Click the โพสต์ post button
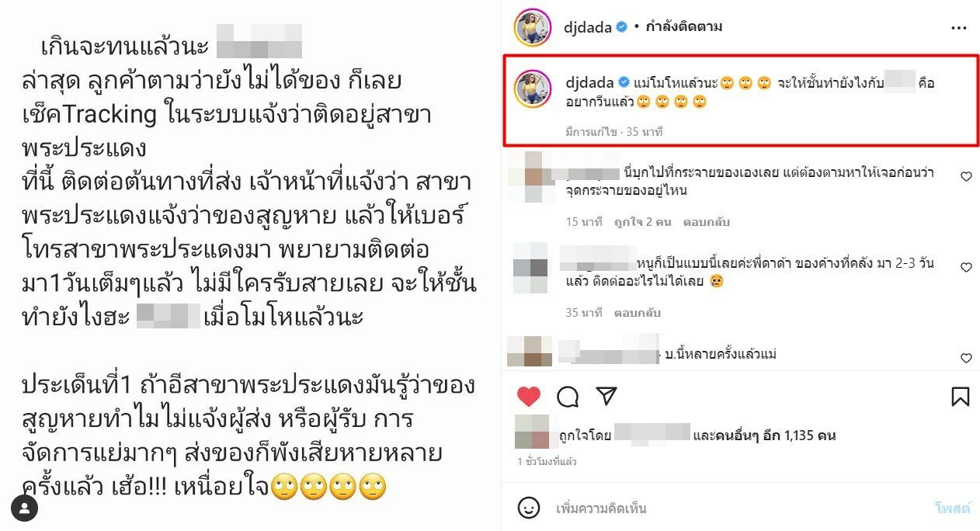Screen dimensions: 980x531 (x=952, y=508)
